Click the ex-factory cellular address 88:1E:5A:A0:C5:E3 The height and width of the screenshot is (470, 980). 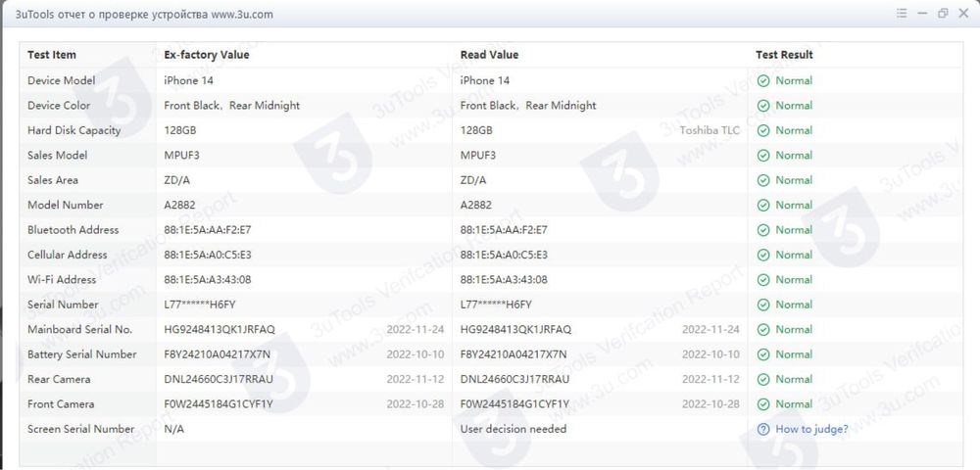[208, 256]
